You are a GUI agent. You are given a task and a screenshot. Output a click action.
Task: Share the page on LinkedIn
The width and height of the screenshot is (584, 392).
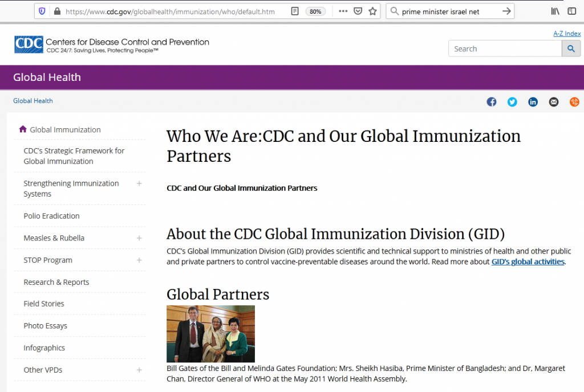[x=533, y=101]
